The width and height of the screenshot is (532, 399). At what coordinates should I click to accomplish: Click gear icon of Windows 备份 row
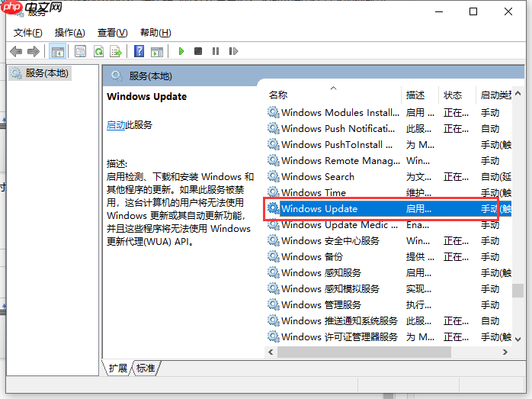(273, 256)
